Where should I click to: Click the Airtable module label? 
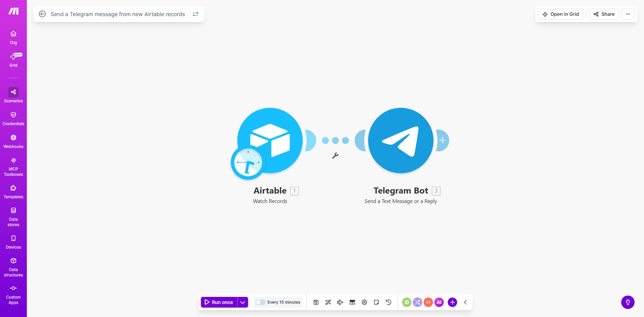(x=270, y=191)
